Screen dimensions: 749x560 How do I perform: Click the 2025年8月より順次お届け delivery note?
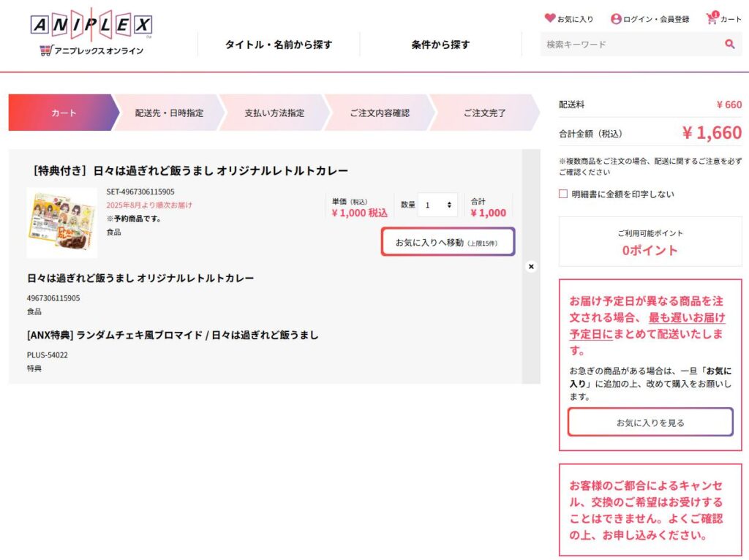coord(149,205)
